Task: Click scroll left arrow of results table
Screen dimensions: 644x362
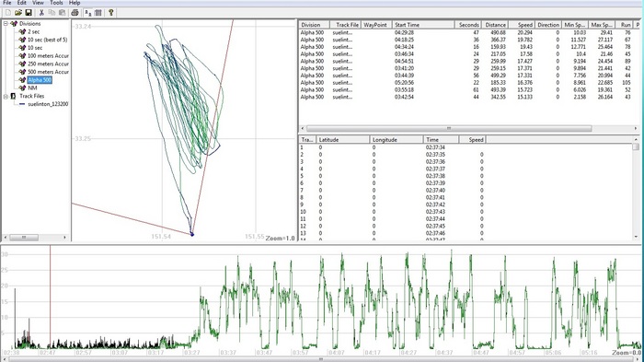Action: (x=303, y=128)
